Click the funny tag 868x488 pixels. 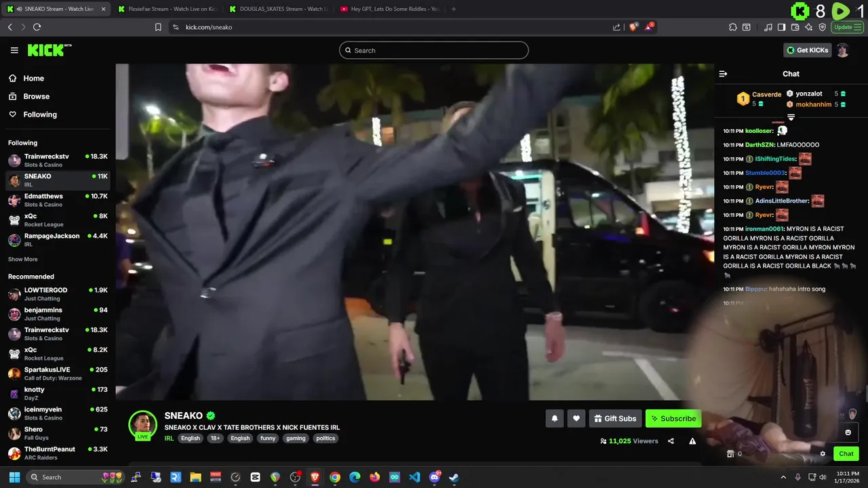coord(268,439)
